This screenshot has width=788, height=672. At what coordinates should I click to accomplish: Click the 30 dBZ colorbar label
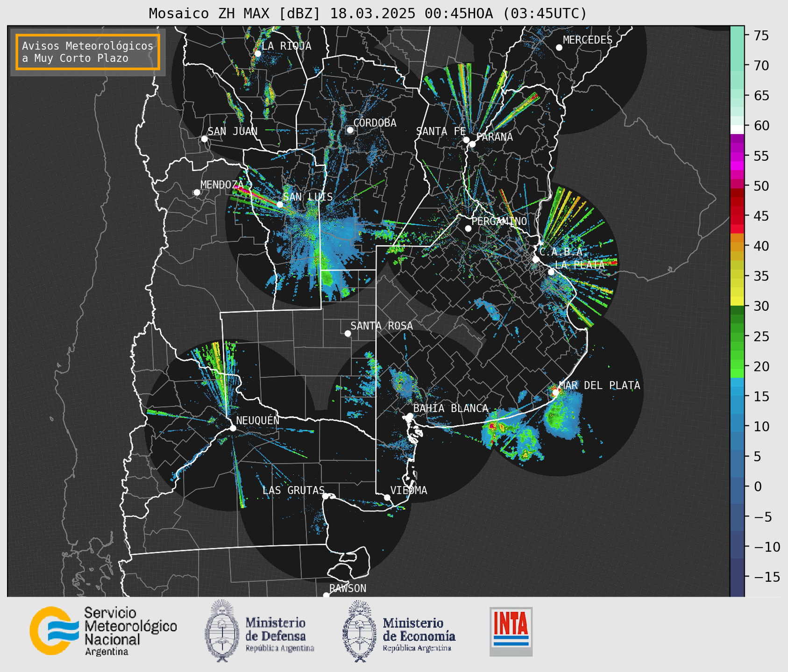click(x=761, y=306)
